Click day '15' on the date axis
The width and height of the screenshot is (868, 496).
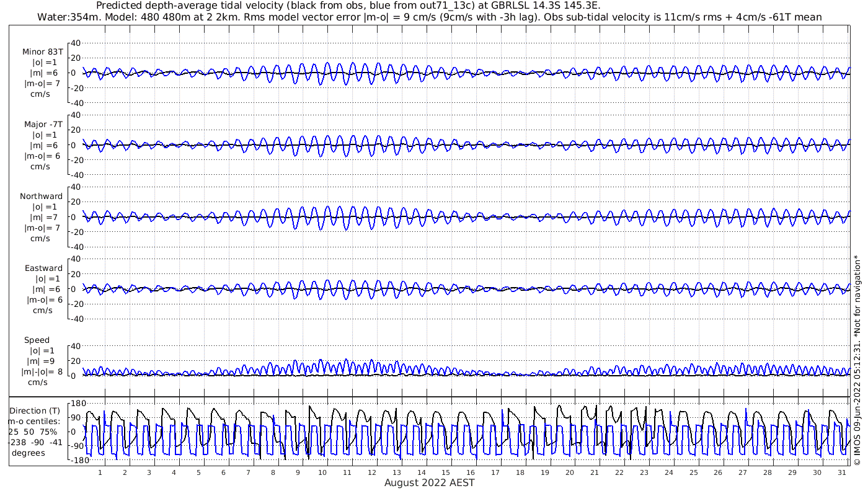coord(446,472)
